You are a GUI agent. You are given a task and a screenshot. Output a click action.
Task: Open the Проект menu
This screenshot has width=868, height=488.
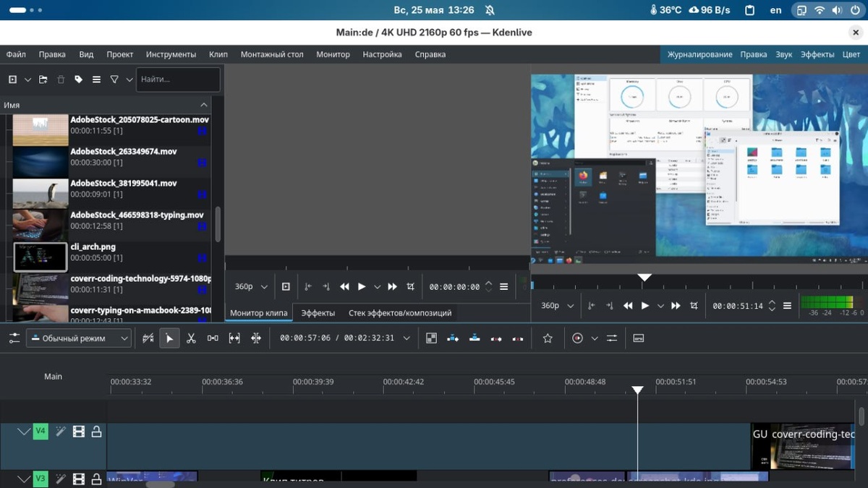pos(120,54)
